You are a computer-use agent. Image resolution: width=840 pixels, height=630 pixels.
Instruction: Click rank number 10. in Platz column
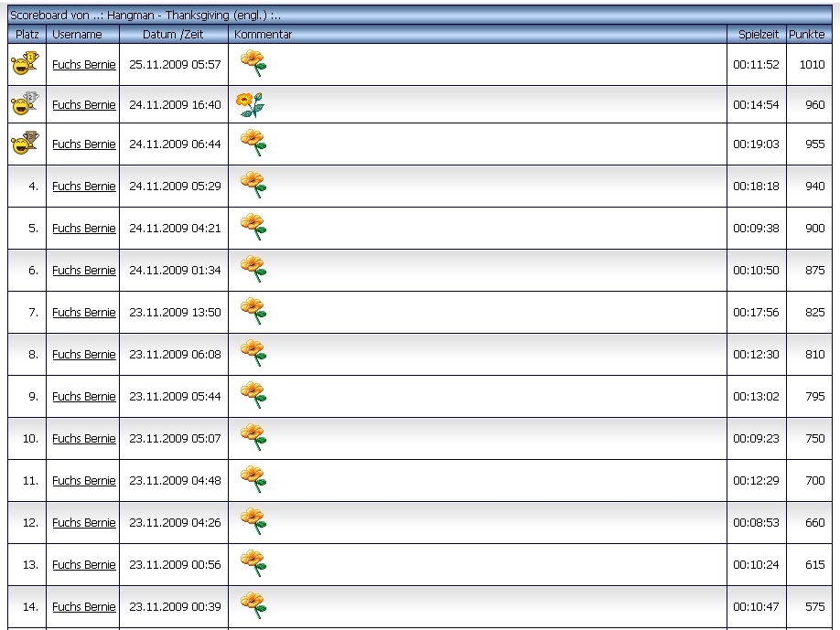click(30, 438)
